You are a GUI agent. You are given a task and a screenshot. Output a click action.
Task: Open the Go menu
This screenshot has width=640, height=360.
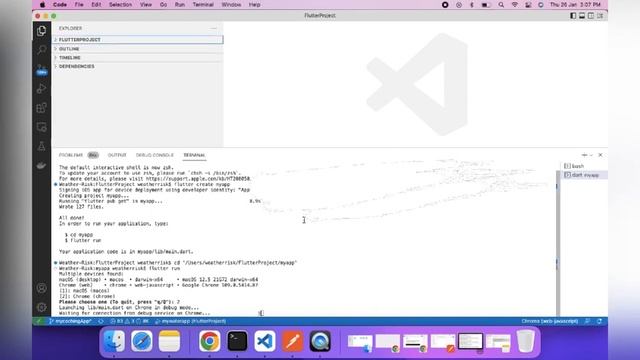pos(164,5)
